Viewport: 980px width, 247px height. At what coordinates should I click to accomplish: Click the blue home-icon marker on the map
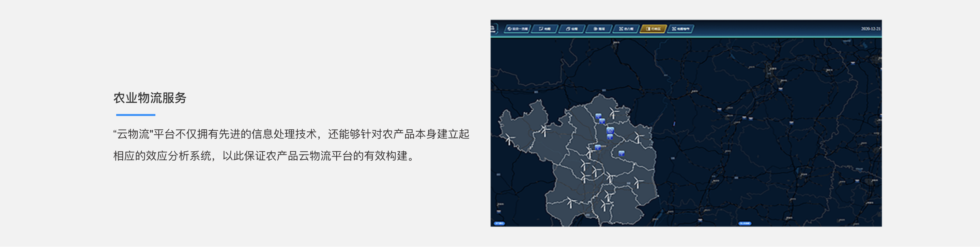coord(610,130)
